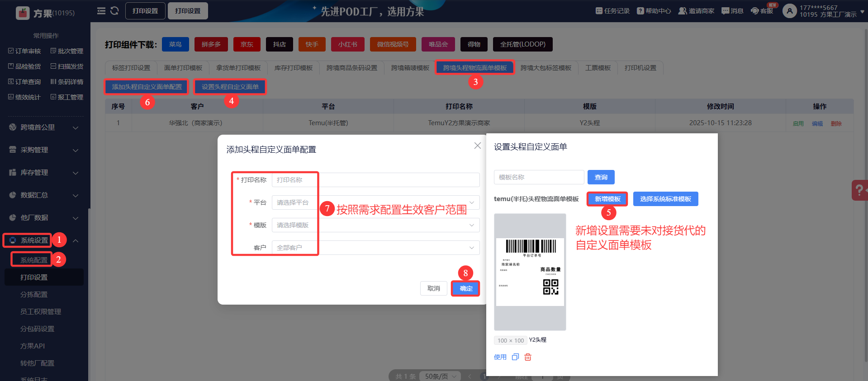Image resolution: width=868 pixels, height=381 pixels.
Task: Open the 平台 dropdown in the dialog
Action: [376, 202]
